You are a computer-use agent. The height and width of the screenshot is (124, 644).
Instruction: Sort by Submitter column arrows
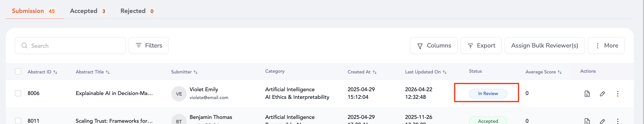(x=196, y=72)
